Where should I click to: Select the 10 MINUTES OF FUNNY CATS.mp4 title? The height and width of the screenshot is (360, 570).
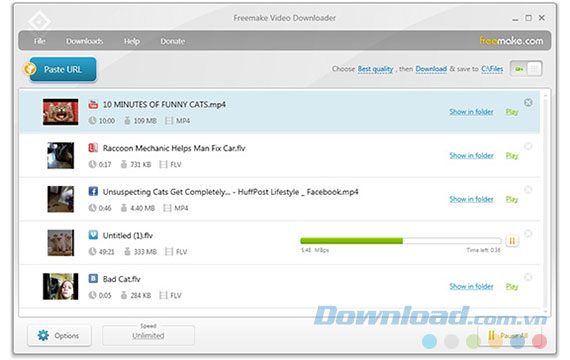164,104
